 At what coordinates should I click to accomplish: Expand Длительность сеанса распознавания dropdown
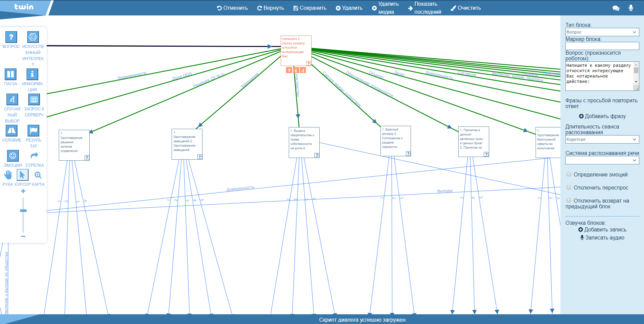point(602,140)
